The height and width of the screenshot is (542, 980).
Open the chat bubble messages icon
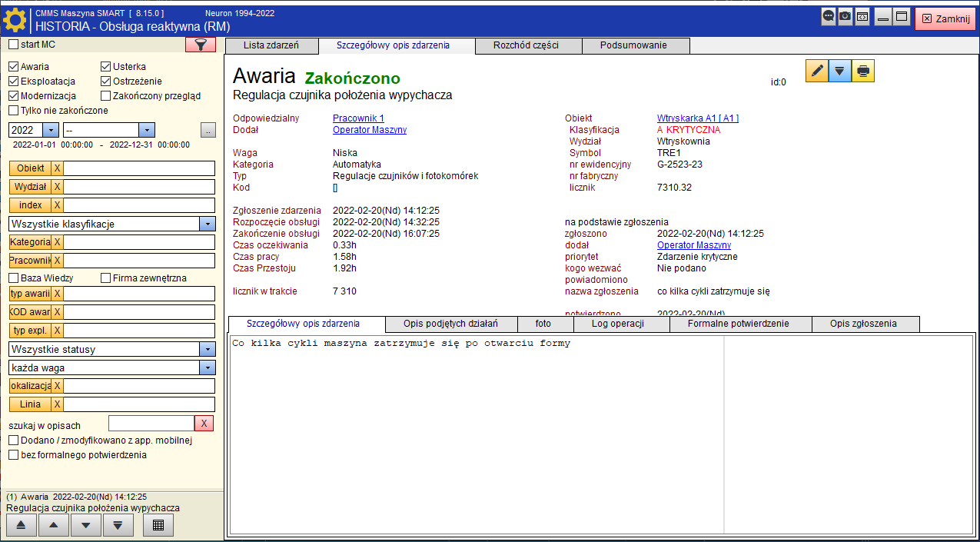click(829, 16)
